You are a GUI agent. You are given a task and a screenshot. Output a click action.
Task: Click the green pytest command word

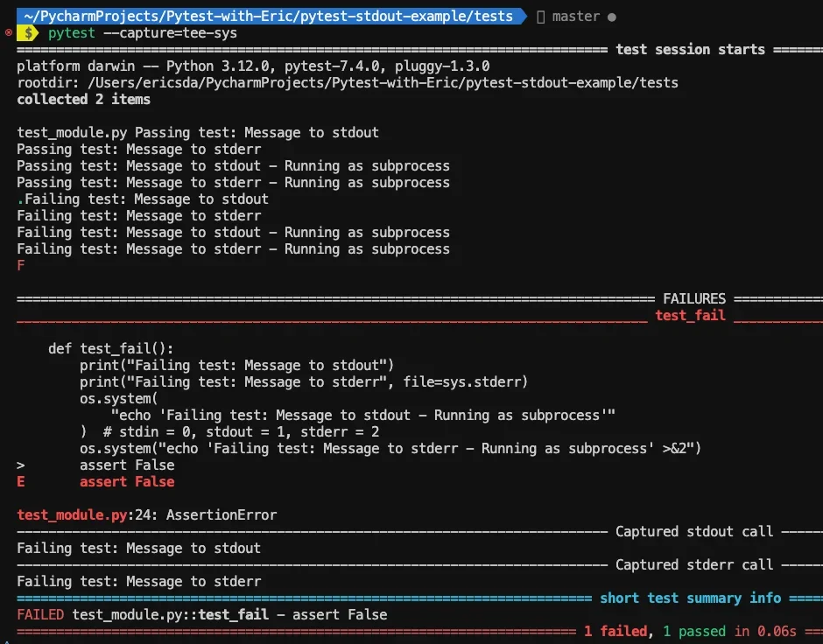72,33
